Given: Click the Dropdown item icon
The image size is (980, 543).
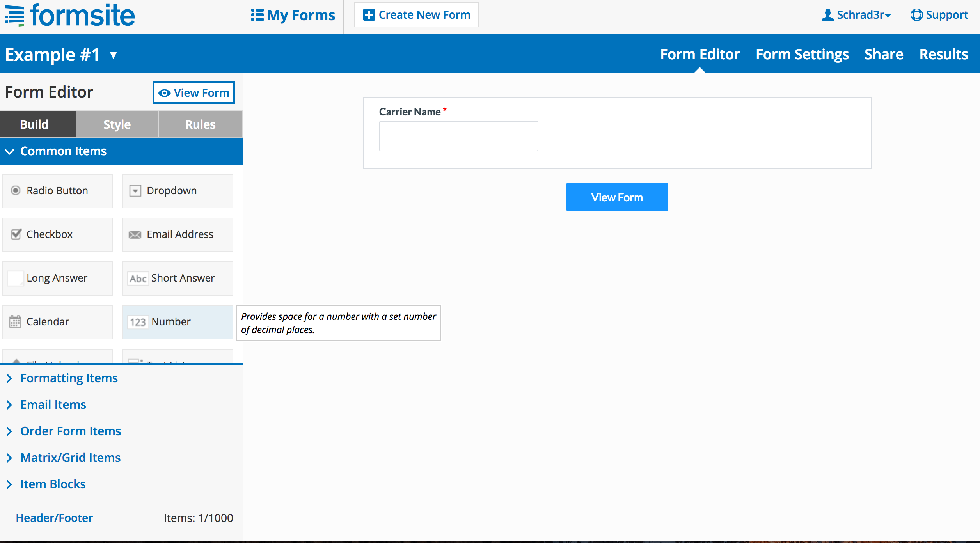Looking at the screenshot, I should 135,191.
